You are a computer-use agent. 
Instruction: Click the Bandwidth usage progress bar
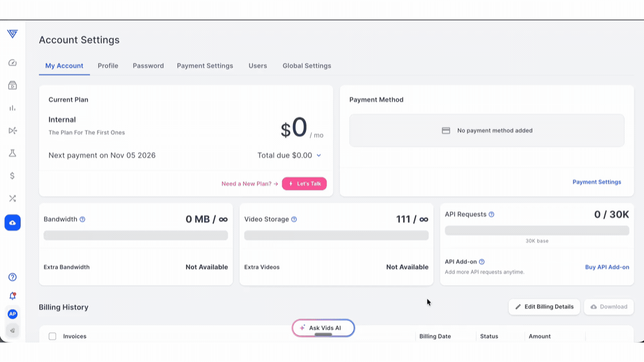click(136, 235)
